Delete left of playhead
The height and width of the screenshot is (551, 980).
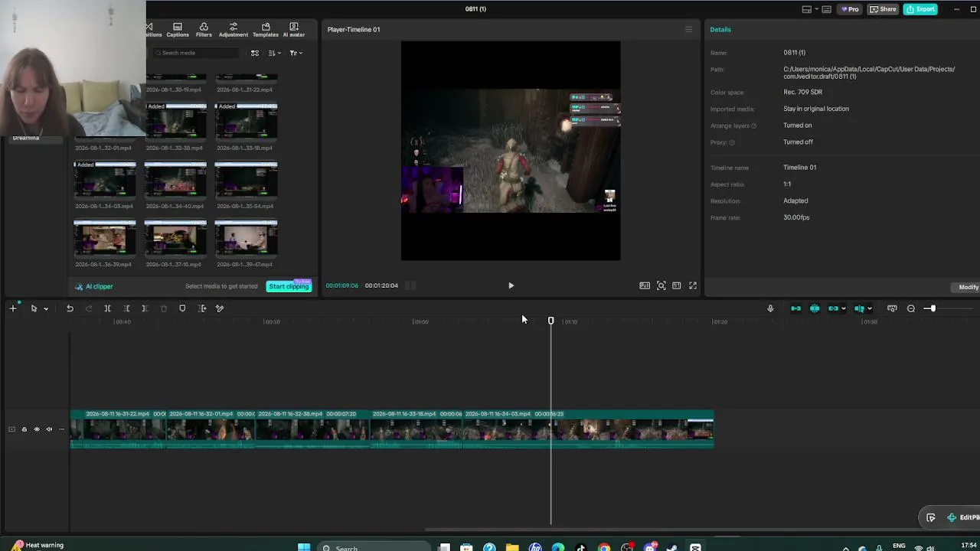126,308
